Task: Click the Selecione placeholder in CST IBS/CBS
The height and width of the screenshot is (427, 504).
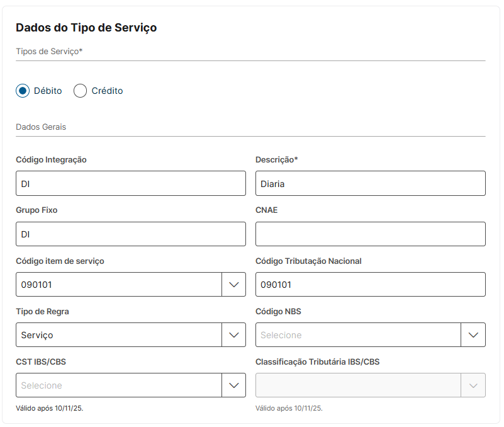Action: [x=42, y=385]
